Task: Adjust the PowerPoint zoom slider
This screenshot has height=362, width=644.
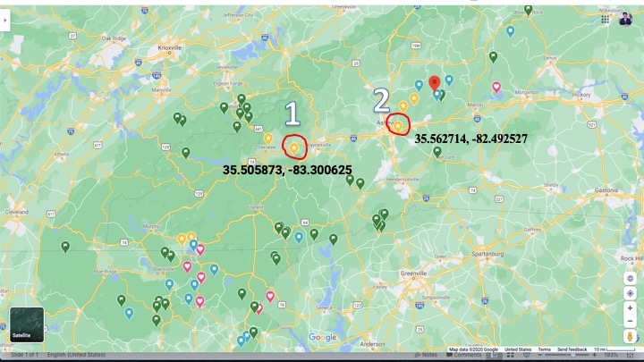Action: click(572, 355)
